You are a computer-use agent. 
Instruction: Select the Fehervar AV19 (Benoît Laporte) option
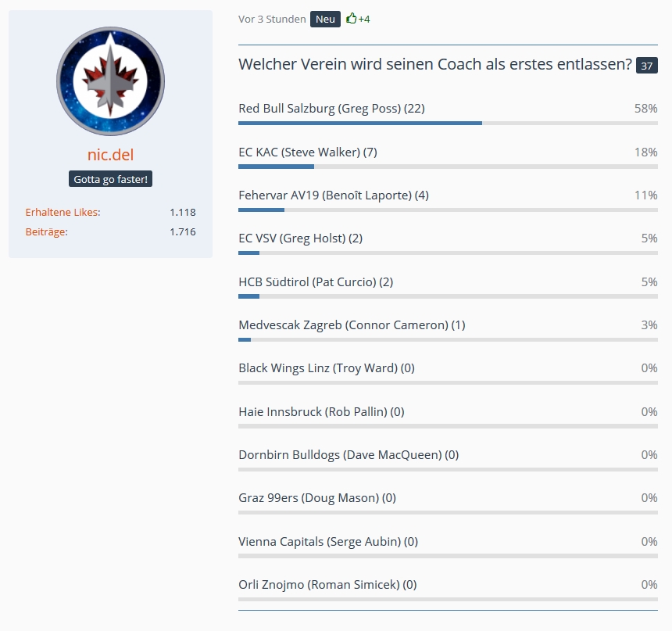(333, 195)
